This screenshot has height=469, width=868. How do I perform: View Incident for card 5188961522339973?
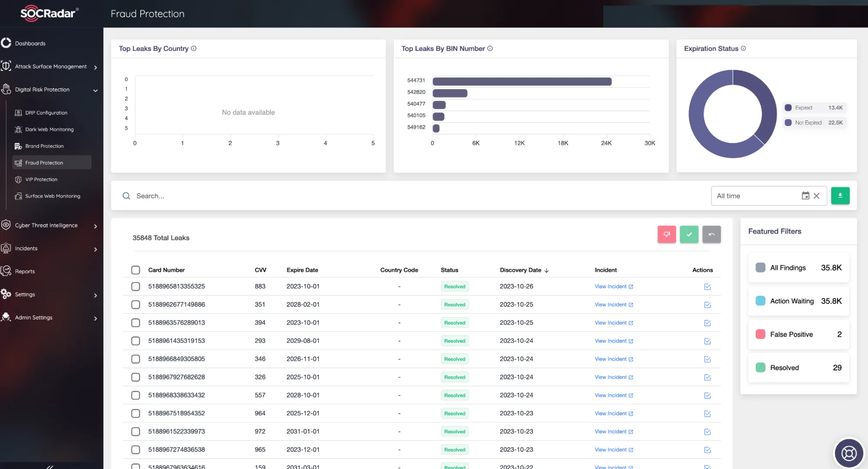[x=614, y=432]
